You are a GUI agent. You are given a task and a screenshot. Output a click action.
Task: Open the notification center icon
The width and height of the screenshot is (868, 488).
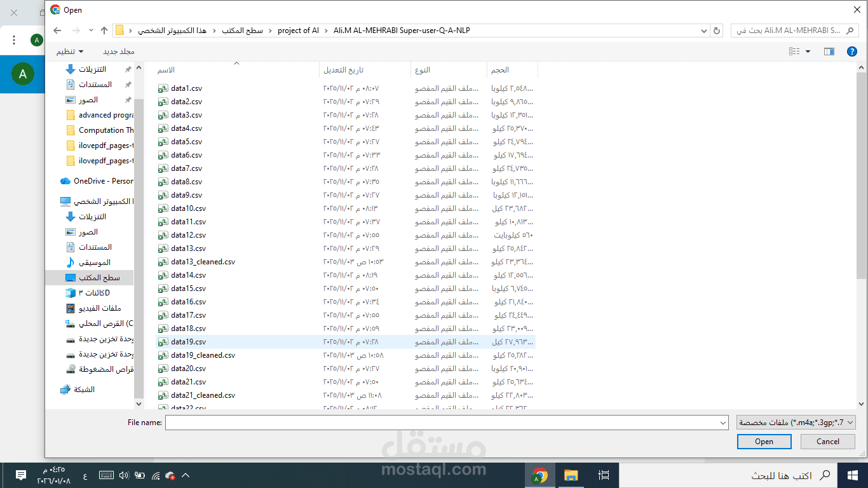coord(21,475)
